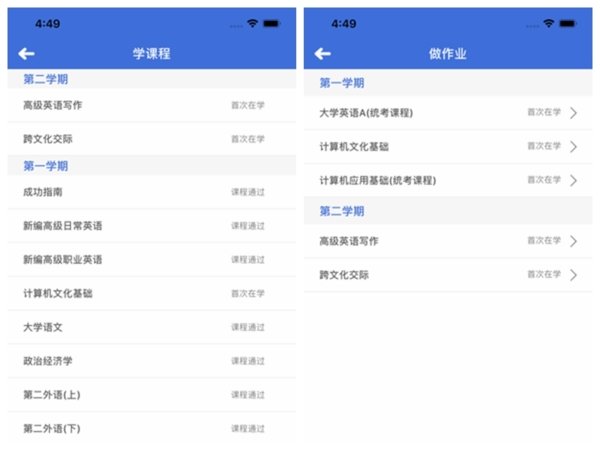Tap chevron on 计算机文化基础 homework row
This screenshot has height=450, width=600.
coord(573,147)
